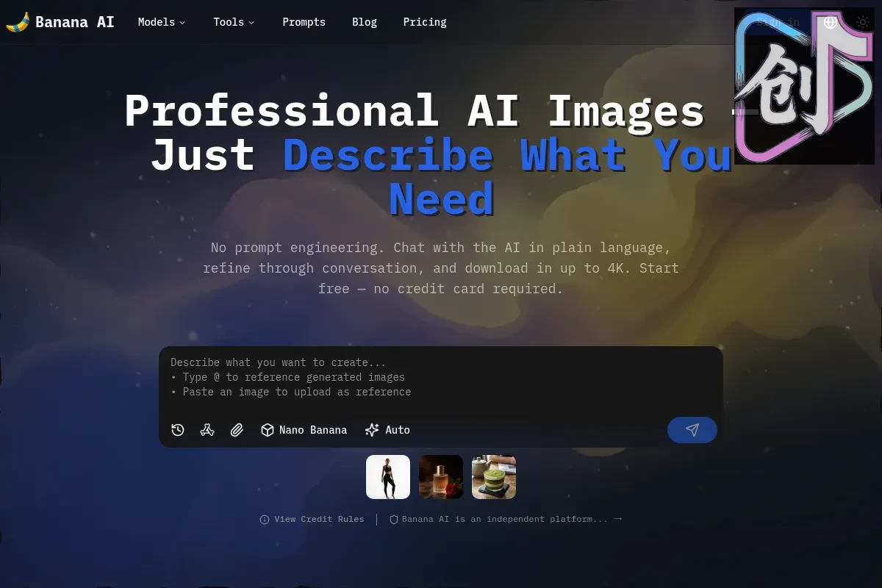Focus the Describe what you want prompt field

pyautogui.click(x=441, y=377)
